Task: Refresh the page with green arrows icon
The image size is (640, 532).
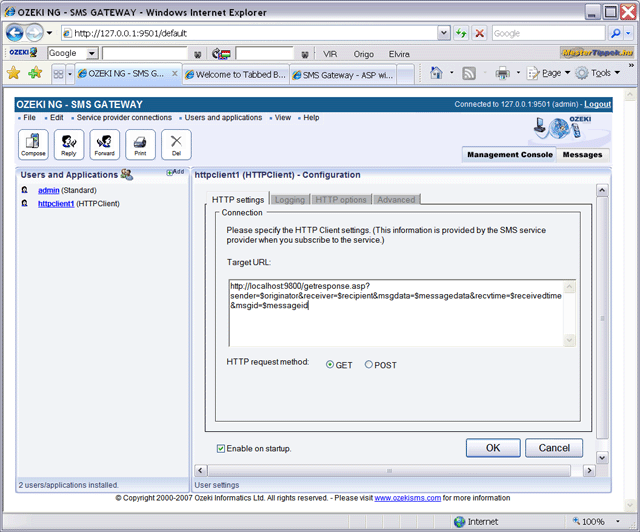Action: tap(461, 33)
